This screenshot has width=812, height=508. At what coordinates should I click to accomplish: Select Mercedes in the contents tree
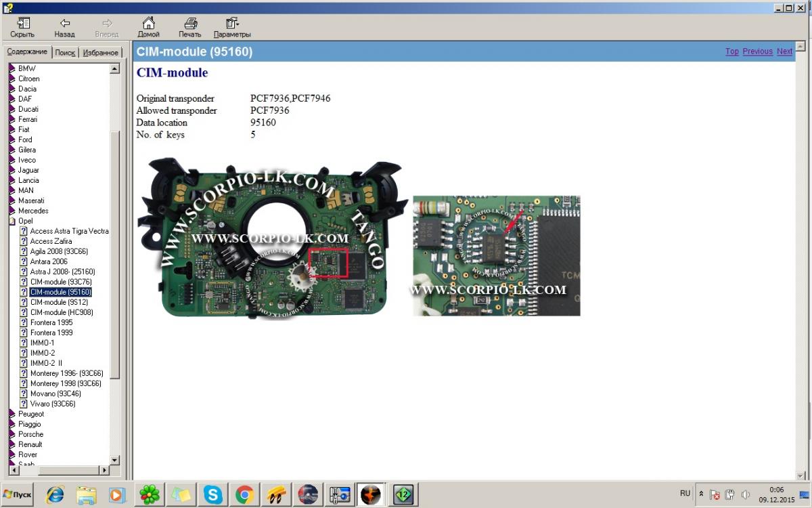tap(33, 211)
